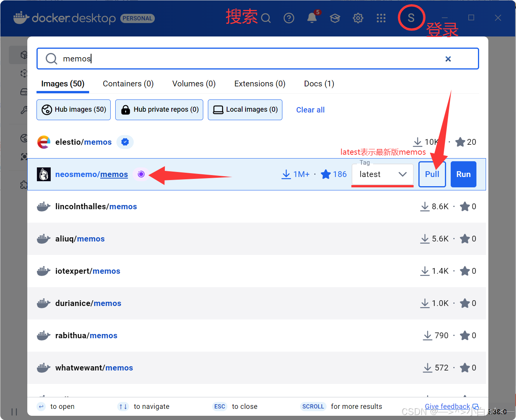Switch to the Containers tab
This screenshot has height=420, width=516.
(x=128, y=84)
